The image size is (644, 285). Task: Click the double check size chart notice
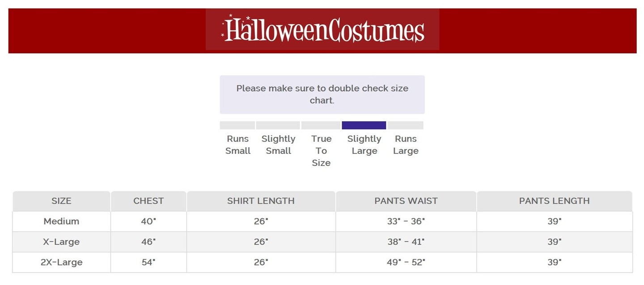322,94
